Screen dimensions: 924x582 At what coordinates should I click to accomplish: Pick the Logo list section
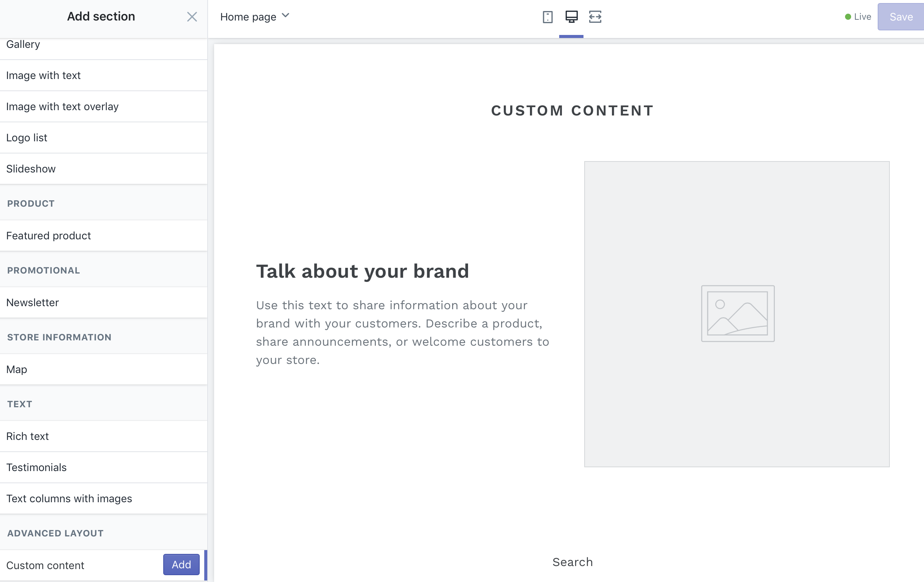coord(27,138)
